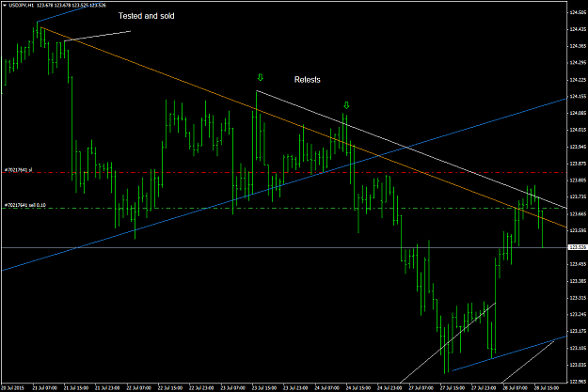The height and width of the screenshot is (392, 588).
Task: Select the green down arrow beside Retests label
Action: [261, 78]
